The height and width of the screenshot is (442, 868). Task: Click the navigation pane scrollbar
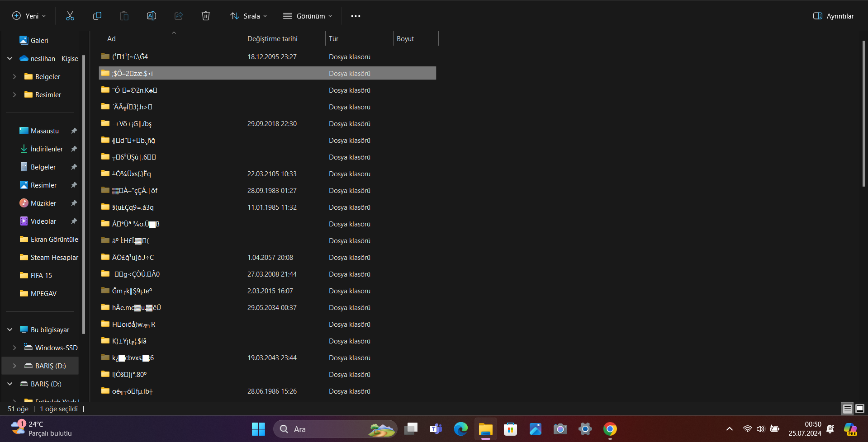84,194
